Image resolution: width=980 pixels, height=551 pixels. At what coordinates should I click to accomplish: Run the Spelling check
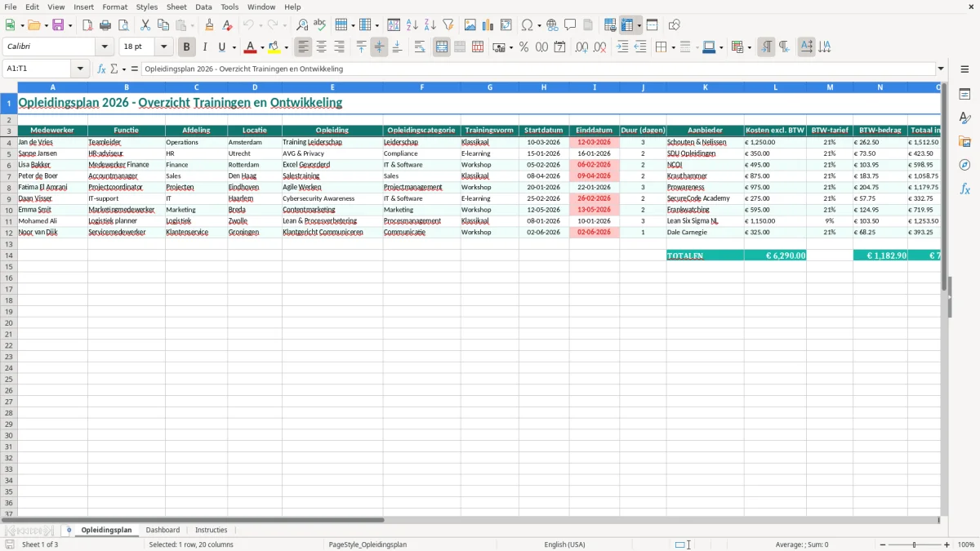(320, 25)
